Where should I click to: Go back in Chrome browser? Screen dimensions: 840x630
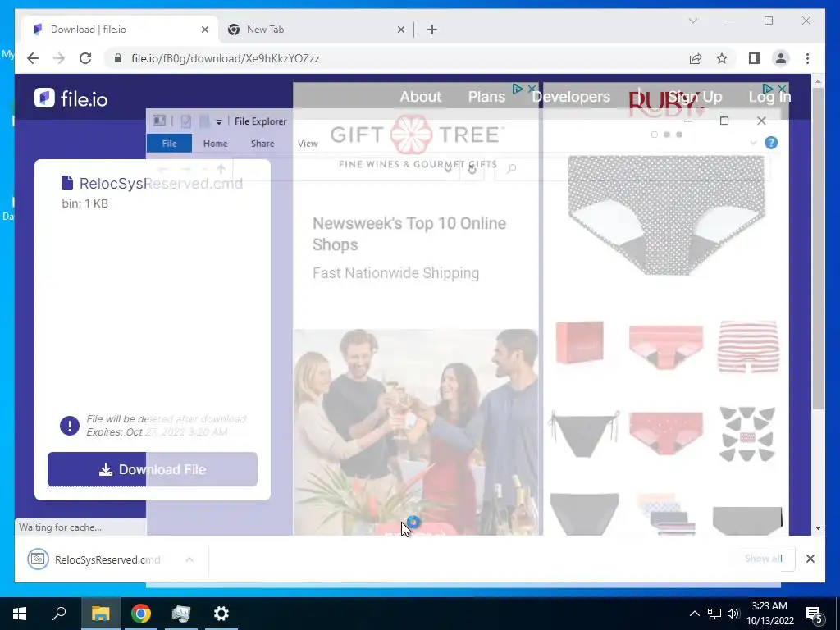click(x=33, y=58)
